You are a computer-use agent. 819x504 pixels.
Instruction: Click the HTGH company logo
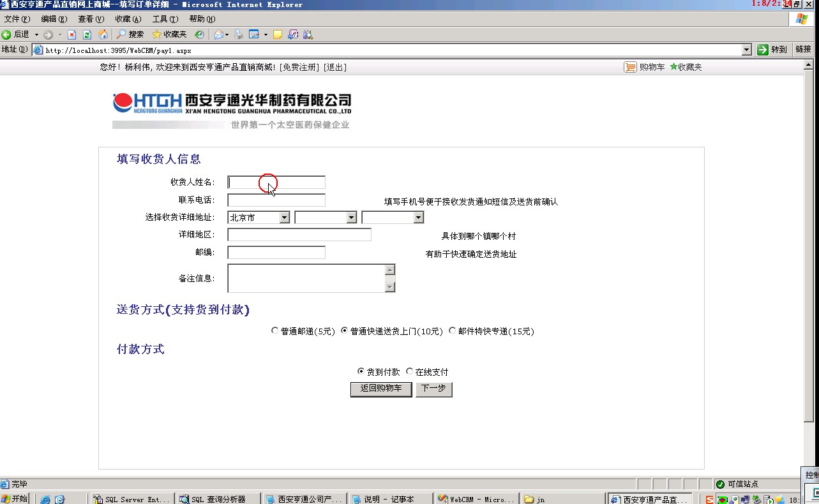coord(232,111)
